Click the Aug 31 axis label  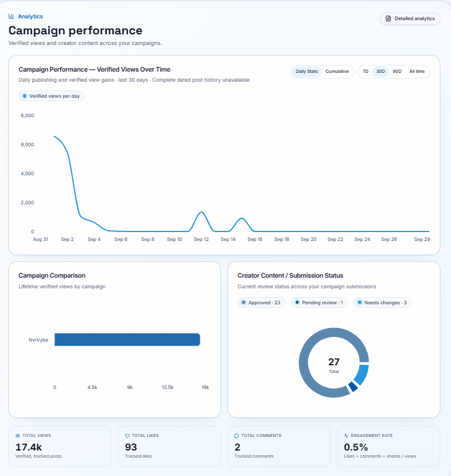click(x=40, y=239)
